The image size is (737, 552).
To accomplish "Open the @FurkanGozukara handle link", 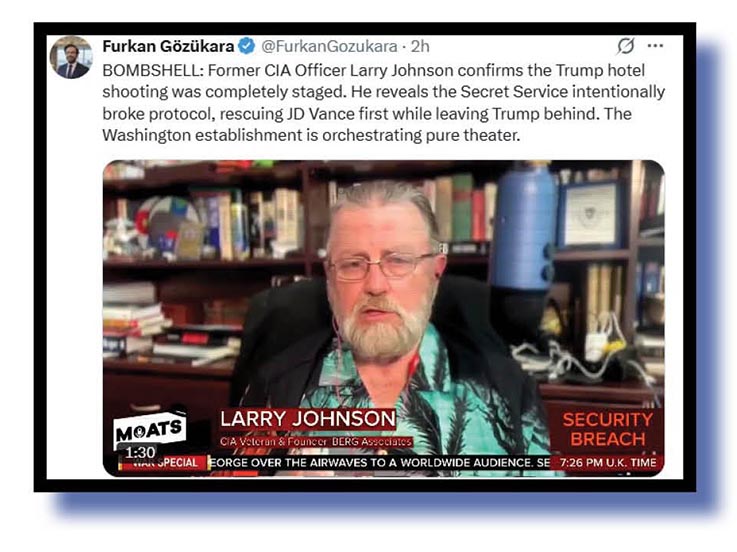I will tap(329, 47).
